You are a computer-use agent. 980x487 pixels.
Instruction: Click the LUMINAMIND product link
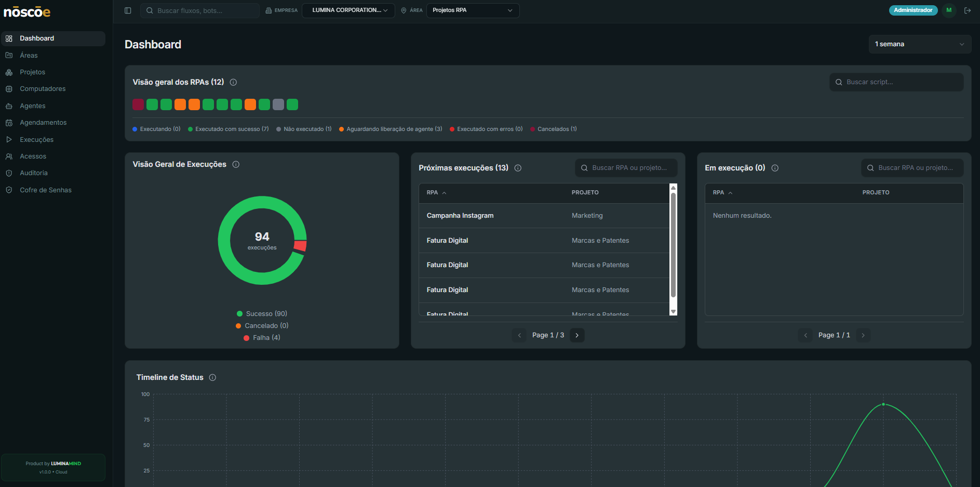tap(66, 464)
